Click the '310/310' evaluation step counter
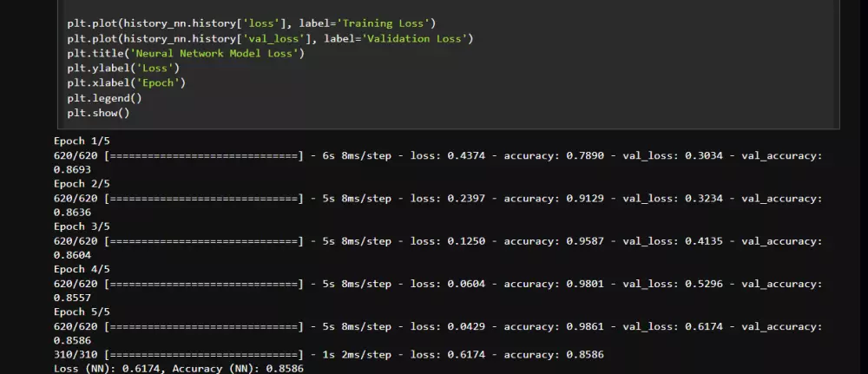 tap(76, 354)
